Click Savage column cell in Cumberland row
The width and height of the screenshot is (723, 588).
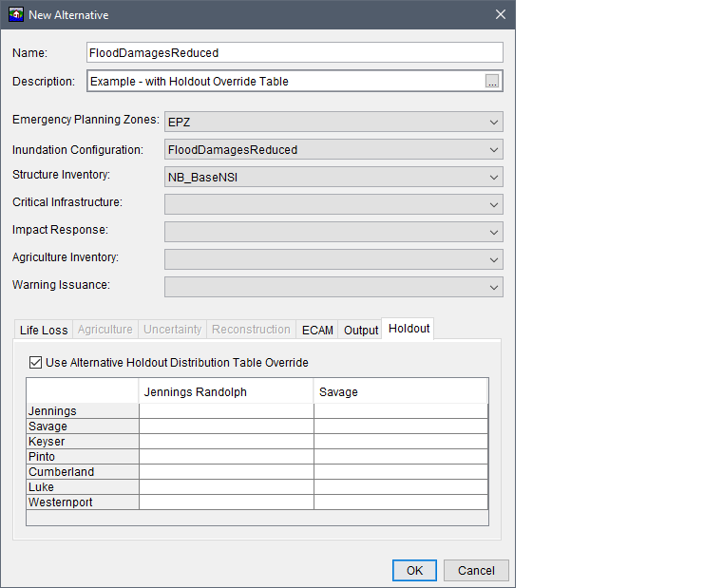[400, 472]
